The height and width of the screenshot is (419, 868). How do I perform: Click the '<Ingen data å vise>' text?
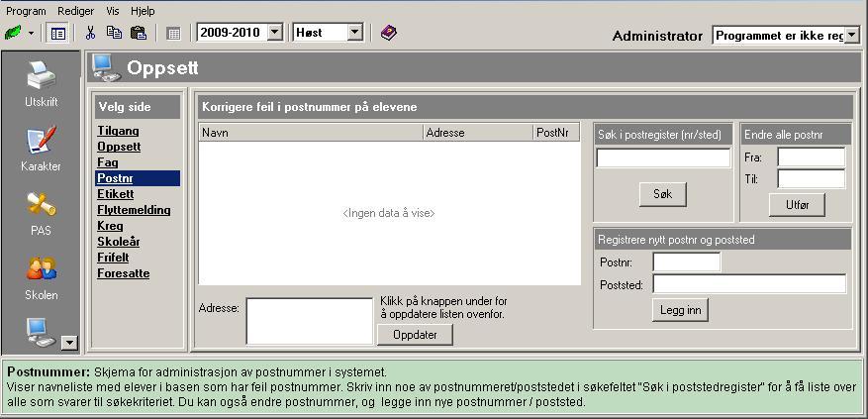[x=389, y=213]
